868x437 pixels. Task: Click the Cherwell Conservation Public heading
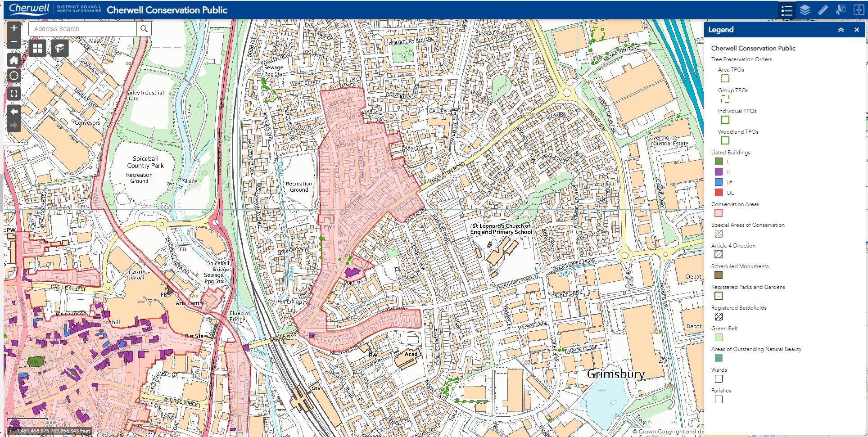point(753,48)
